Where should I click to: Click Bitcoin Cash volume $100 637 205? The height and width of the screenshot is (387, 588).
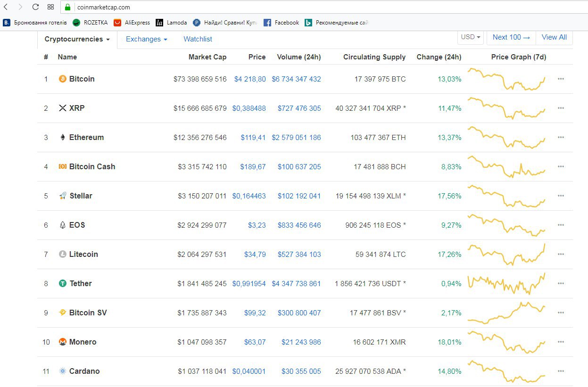point(299,166)
